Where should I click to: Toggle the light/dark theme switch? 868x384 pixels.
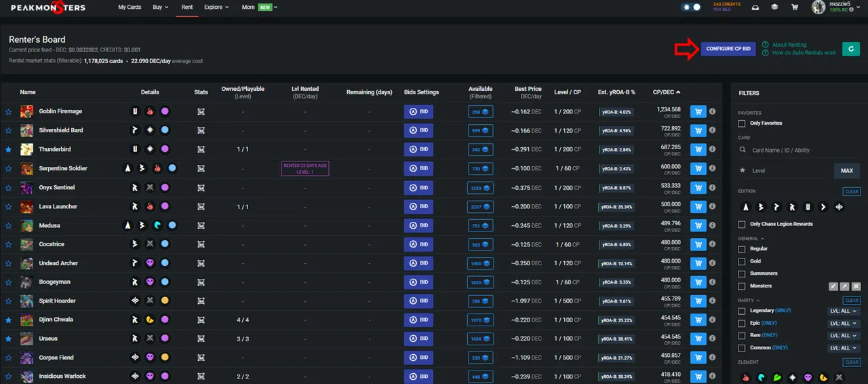(690, 7)
